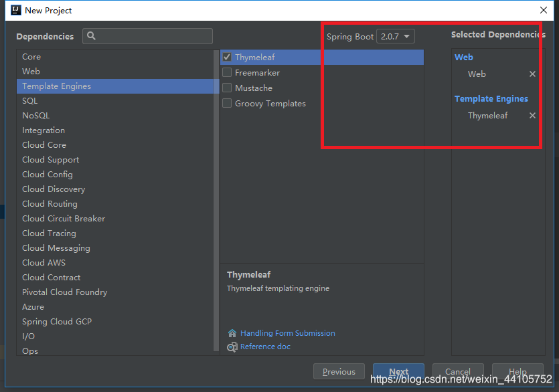Viewport: 559px width, 392px height.
Task: Open Help for the dialog
Action: pos(517,372)
